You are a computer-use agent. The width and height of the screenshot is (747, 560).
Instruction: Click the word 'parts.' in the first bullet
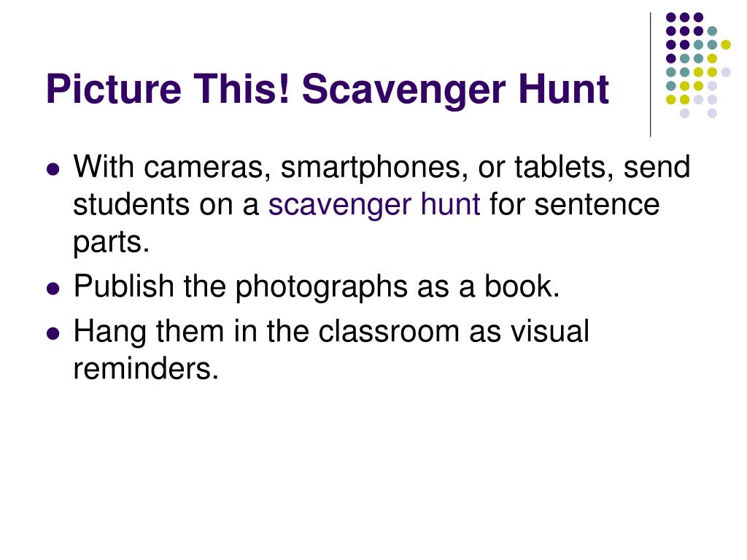tap(112, 243)
